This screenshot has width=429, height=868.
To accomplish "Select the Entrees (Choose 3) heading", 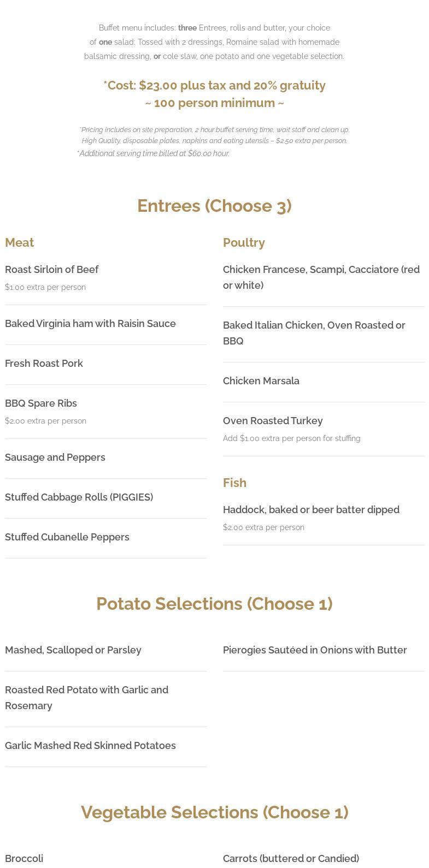I will click(x=214, y=206).
